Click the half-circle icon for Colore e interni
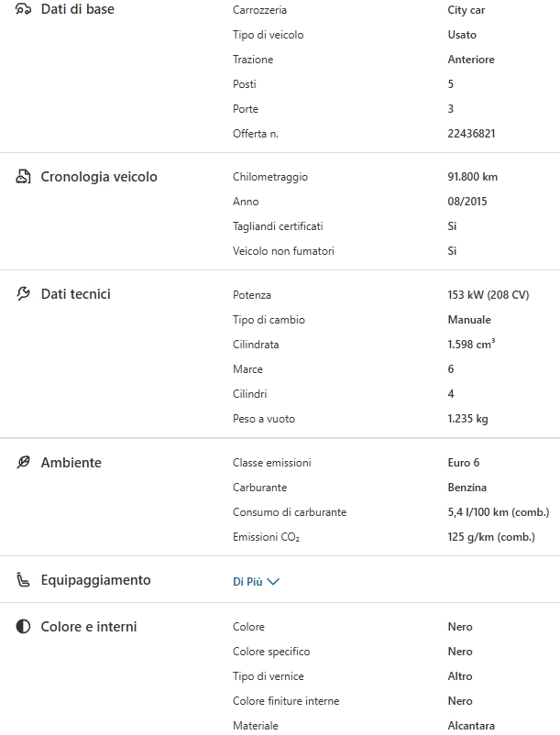 coord(24,627)
